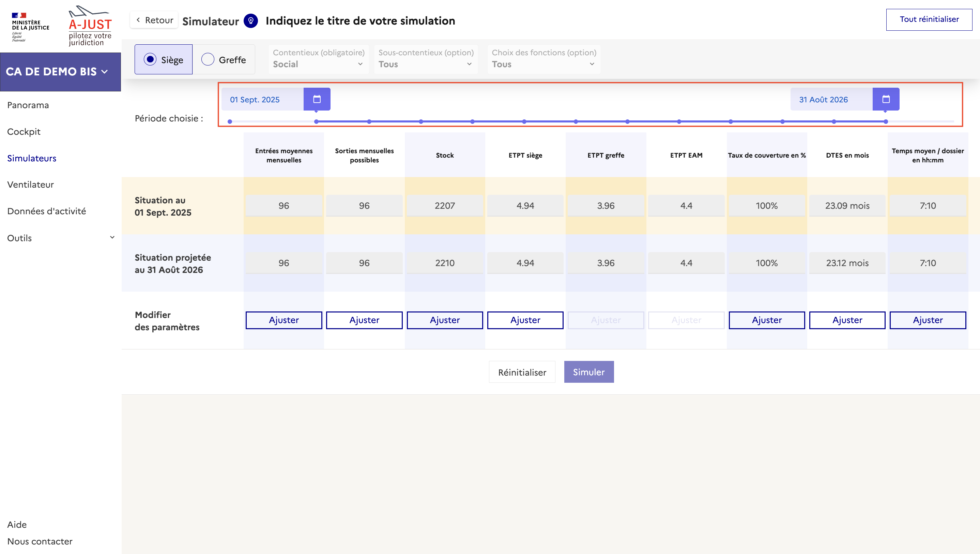980x554 pixels.
Task: Click Ajuster under the Stock column
Action: [444, 320]
